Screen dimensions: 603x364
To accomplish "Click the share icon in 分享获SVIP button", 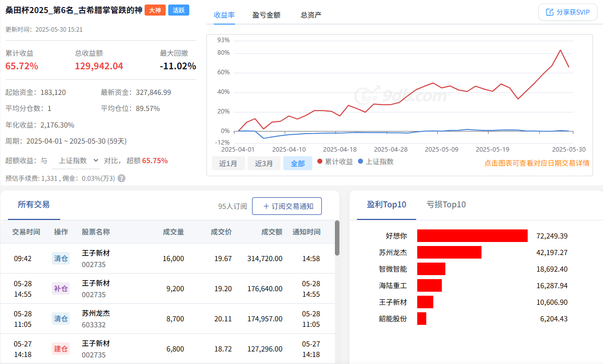I will point(549,12).
